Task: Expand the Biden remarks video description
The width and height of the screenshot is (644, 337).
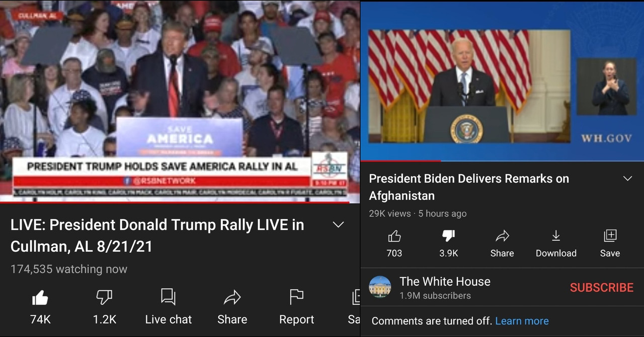Action: tap(627, 179)
